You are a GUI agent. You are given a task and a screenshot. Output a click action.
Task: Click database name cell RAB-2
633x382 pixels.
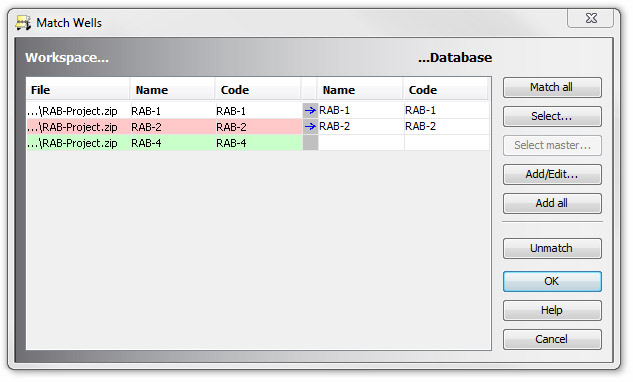361,126
